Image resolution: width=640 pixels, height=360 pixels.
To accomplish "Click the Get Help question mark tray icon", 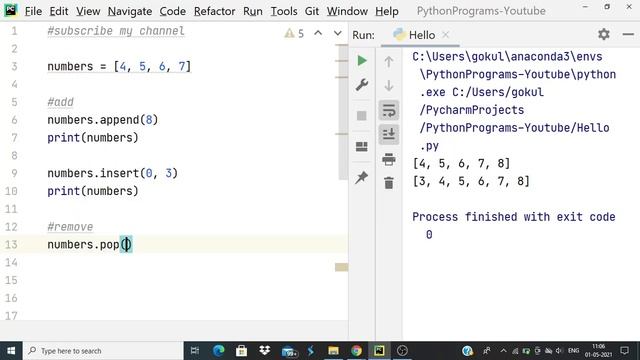I will coord(467,351).
